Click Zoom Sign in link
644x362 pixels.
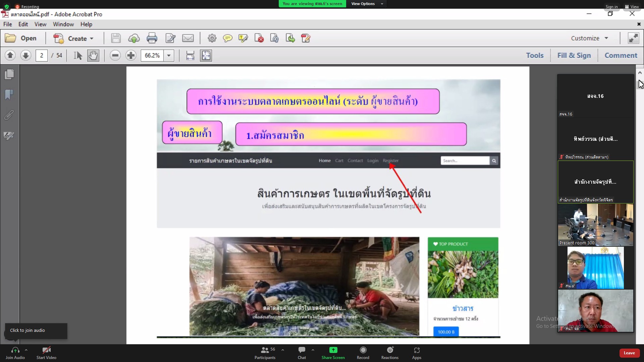(611, 6)
